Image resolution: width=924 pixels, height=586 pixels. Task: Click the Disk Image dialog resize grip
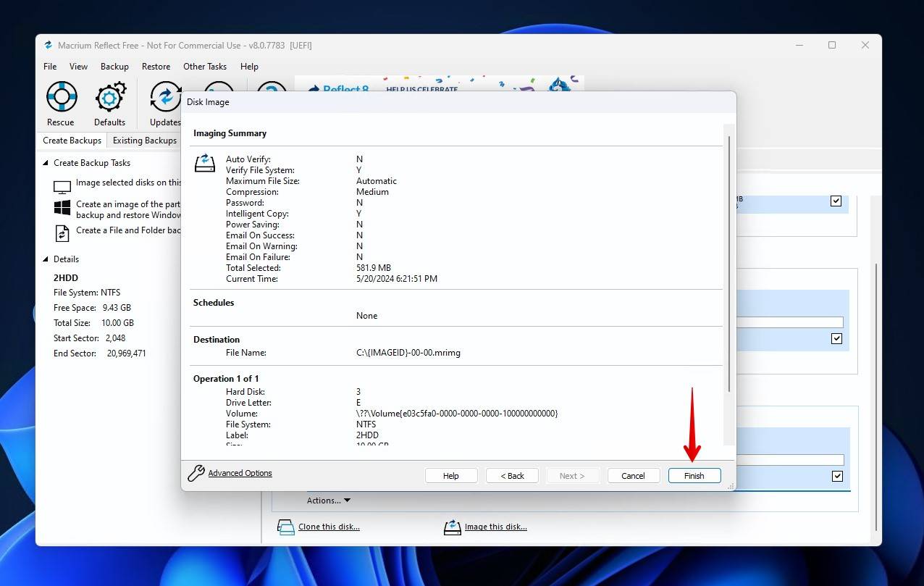(x=730, y=485)
